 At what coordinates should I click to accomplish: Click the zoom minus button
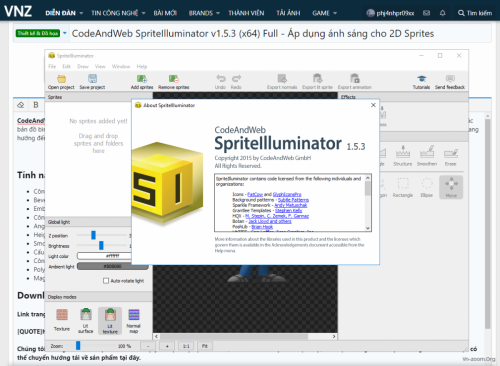pos(148,346)
